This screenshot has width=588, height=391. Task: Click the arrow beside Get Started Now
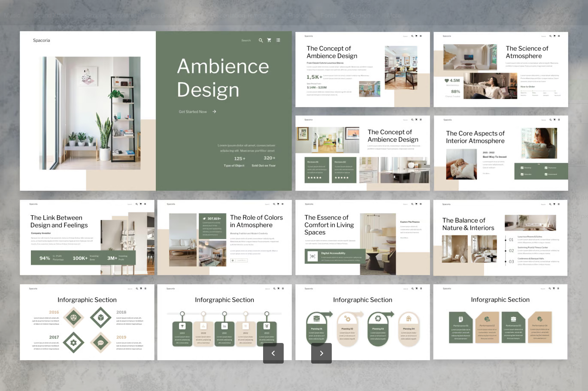click(x=214, y=111)
